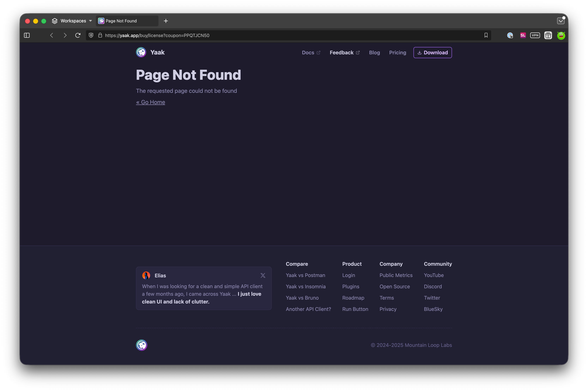Click the reload page icon

(78, 35)
